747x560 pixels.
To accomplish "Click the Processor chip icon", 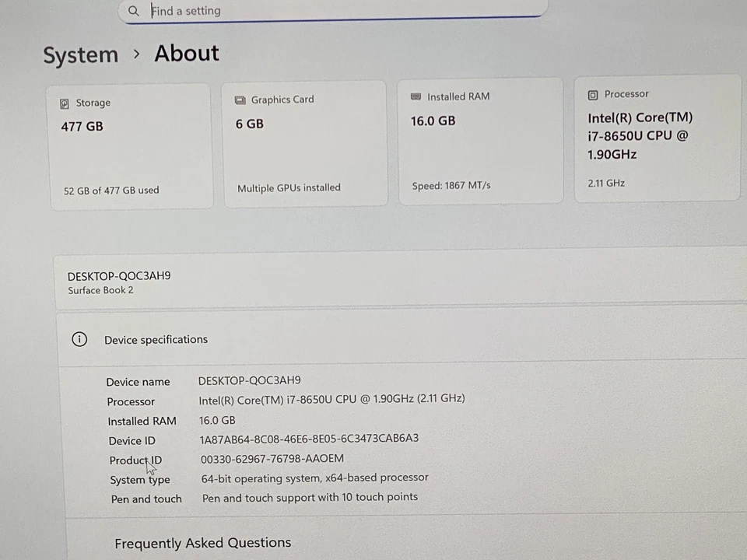I will tap(592, 94).
